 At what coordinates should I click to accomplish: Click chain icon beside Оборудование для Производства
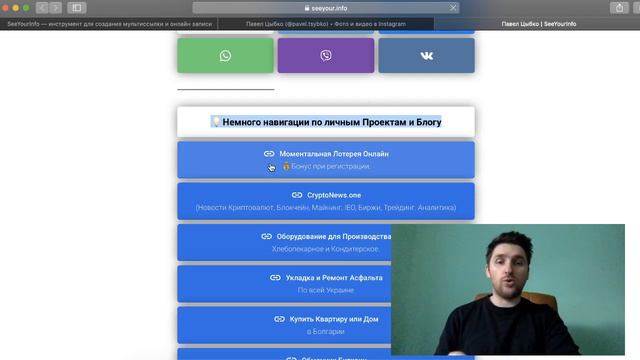click(267, 236)
